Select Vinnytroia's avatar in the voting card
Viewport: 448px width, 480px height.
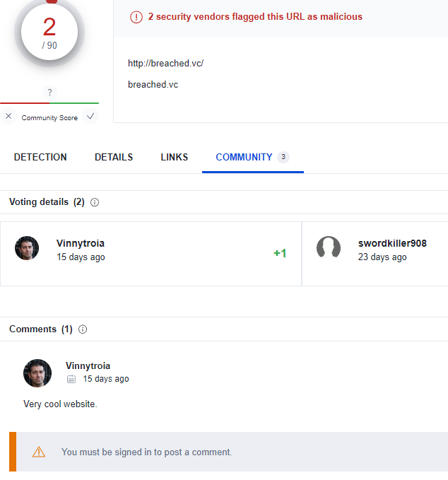pos(27,248)
